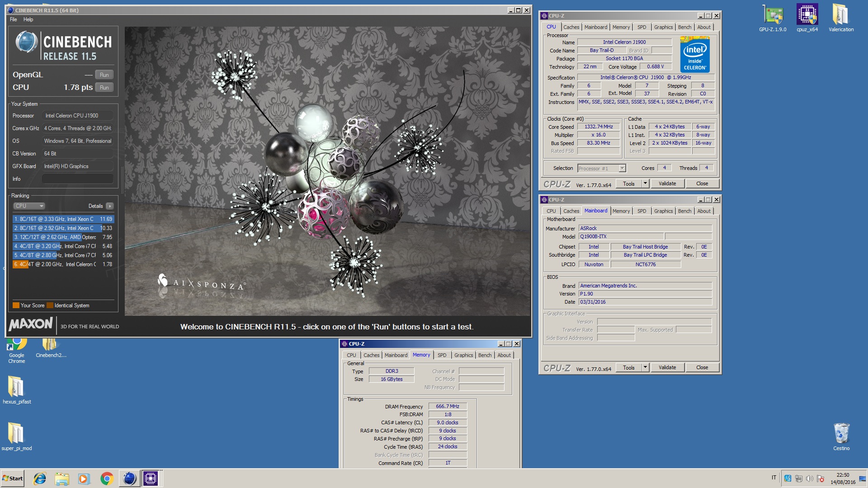
Task: Open the Start menu
Action: point(13,479)
